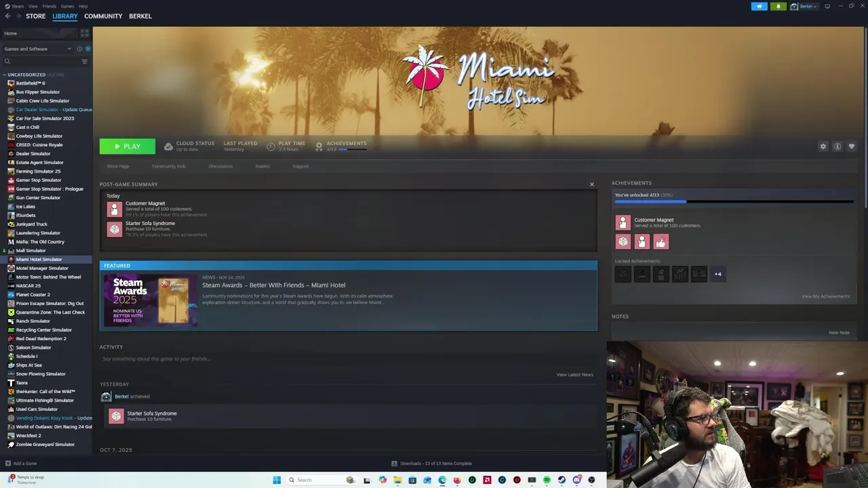Click View Latest News link
Image resolution: width=868 pixels, height=488 pixels.
click(x=575, y=375)
